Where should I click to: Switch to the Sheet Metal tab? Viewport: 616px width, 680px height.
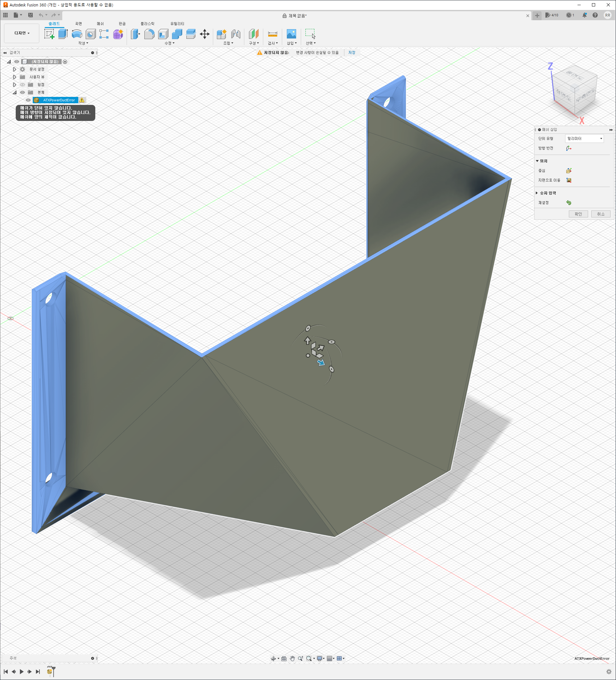[x=122, y=24]
